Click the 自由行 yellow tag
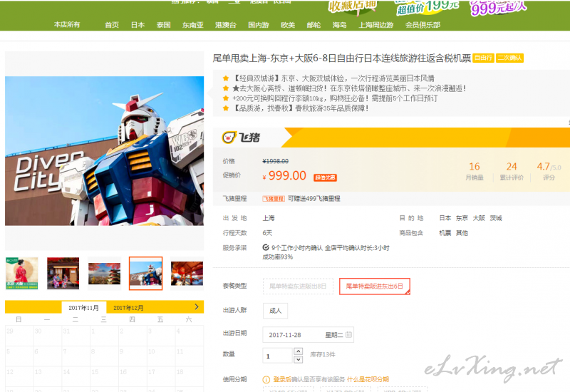Image resolution: width=570 pixels, height=392 pixels. pos(484,58)
